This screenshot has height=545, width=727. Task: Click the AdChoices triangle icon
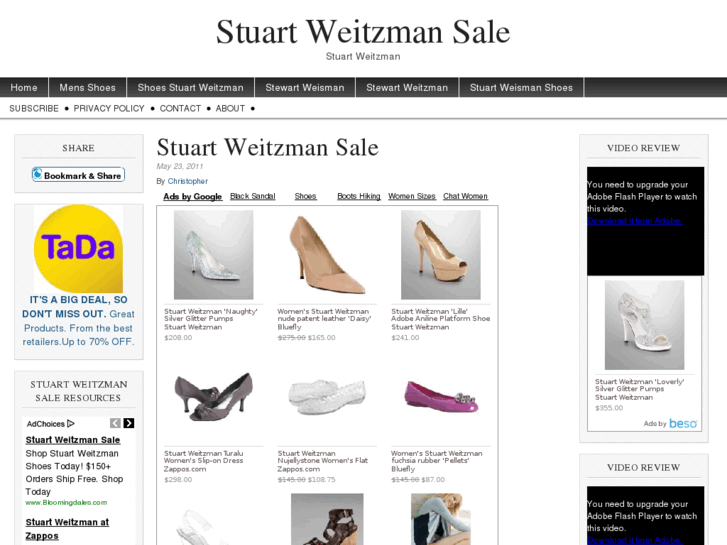coord(70,423)
